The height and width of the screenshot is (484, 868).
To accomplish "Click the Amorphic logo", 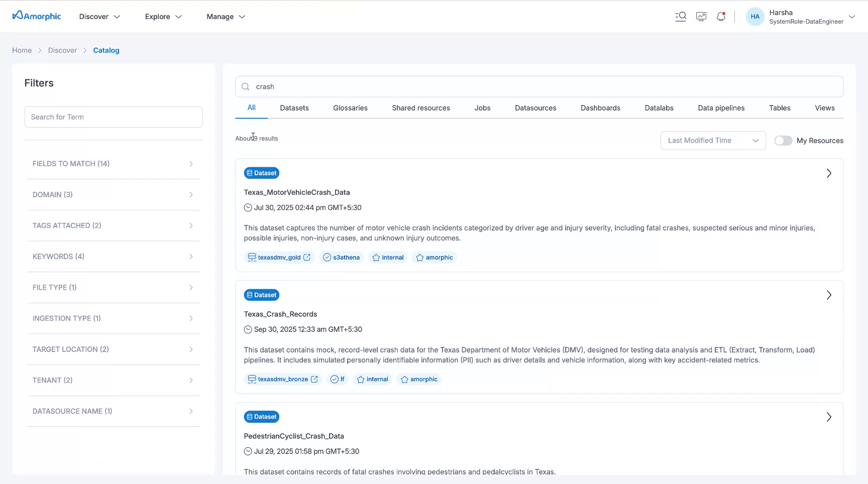I will tap(36, 16).
